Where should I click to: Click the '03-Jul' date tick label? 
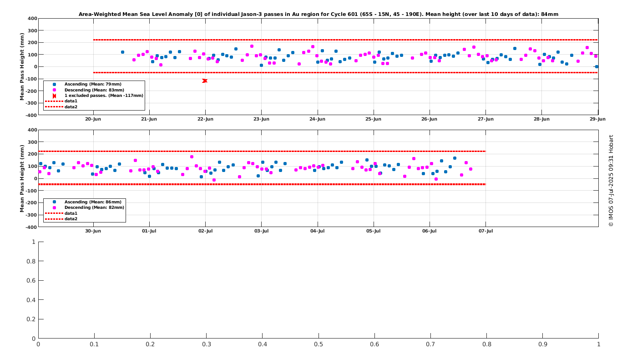pyautogui.click(x=261, y=231)
